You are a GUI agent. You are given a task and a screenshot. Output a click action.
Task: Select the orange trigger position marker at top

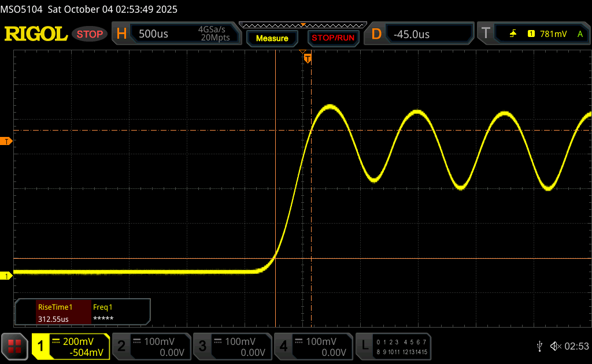(x=308, y=58)
